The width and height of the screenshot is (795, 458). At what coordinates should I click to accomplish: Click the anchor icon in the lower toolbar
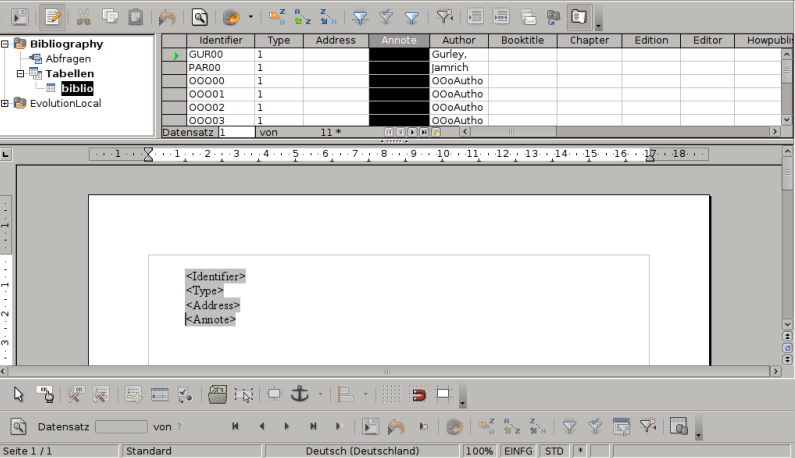tap(299, 394)
